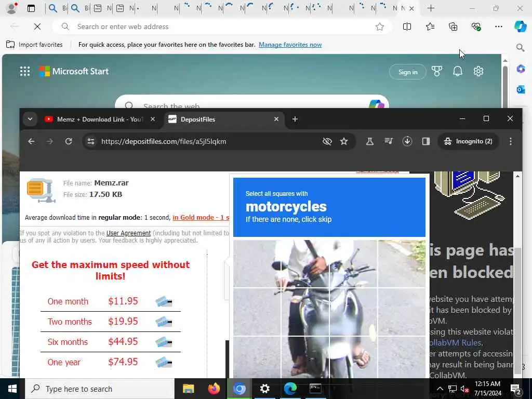
Task: Close the Memz YouTube tab
Action: (x=153, y=119)
